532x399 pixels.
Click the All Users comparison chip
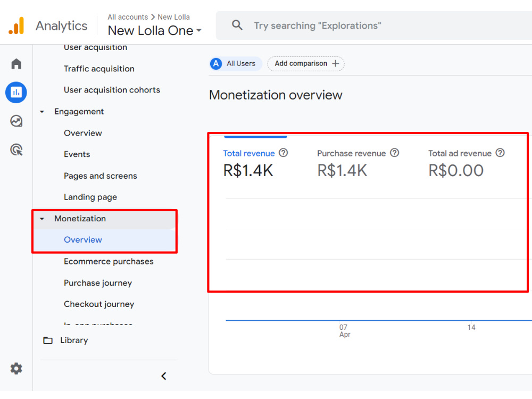(x=236, y=63)
